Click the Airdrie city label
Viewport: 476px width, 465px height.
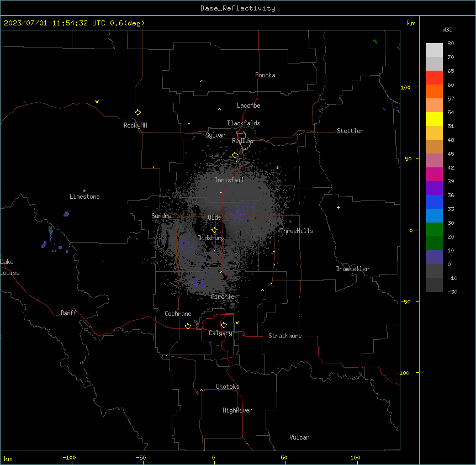223,297
